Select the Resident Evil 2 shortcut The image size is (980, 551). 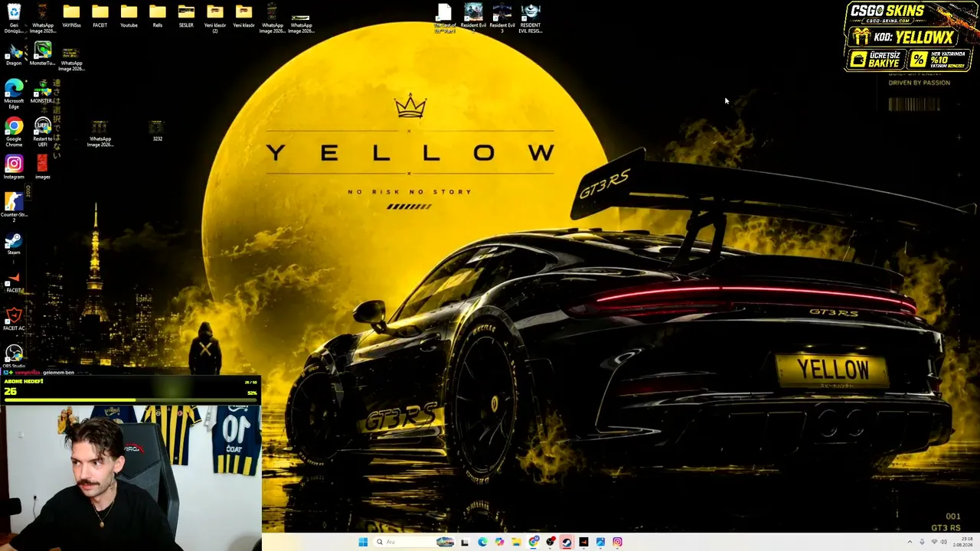[473, 18]
